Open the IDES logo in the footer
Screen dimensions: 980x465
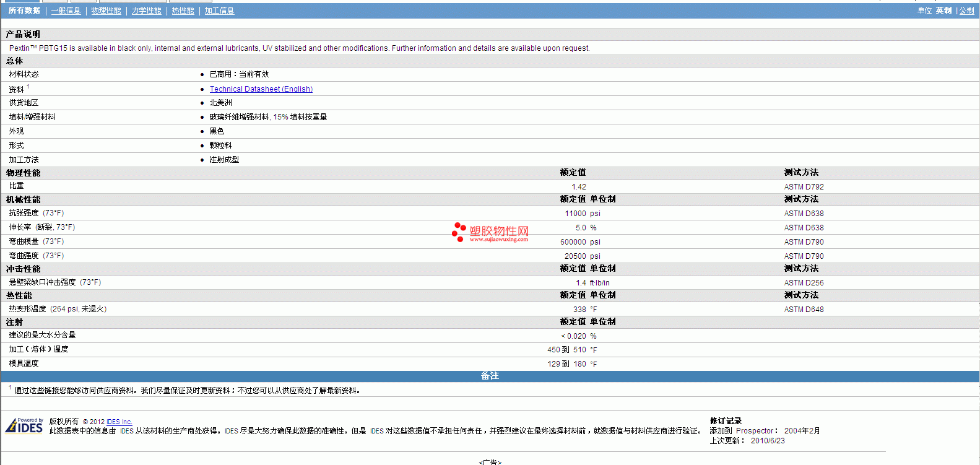tap(24, 425)
